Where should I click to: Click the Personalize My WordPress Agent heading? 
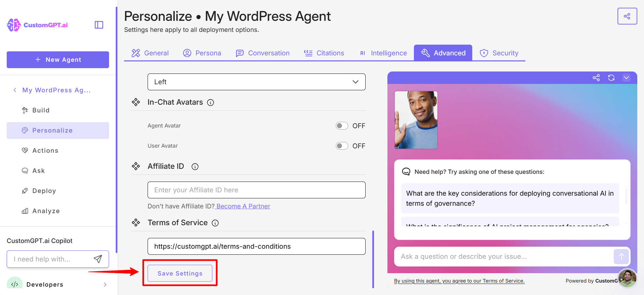(227, 16)
